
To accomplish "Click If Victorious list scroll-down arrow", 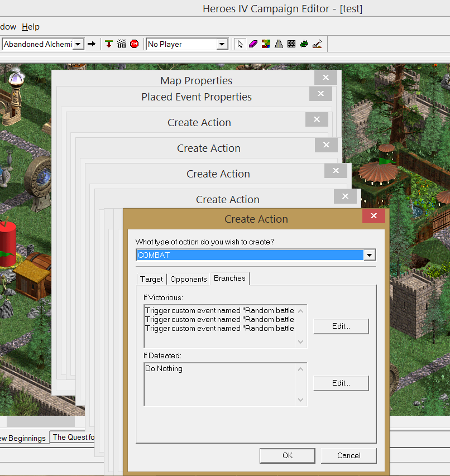I will pos(300,342).
